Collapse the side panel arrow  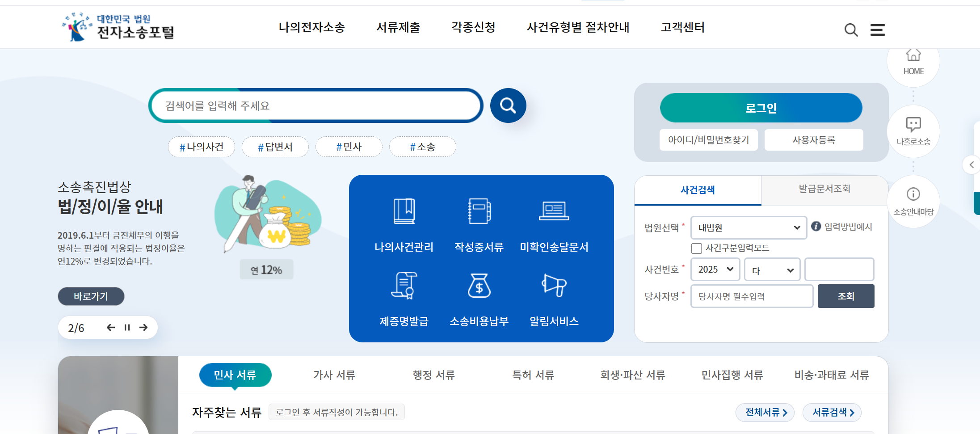coord(972,165)
